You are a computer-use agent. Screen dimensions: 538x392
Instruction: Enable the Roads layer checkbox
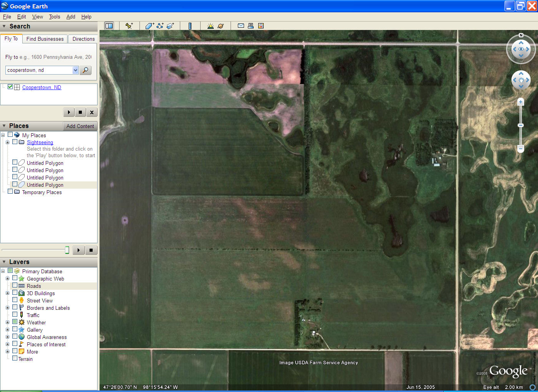tap(15, 286)
